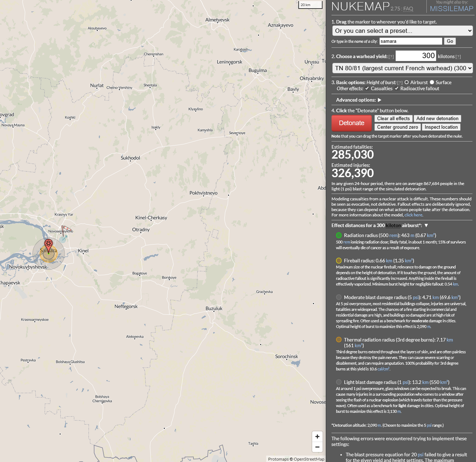Click the green Radiation radius color circle
The width and height of the screenshot is (476, 462).
point(339,235)
